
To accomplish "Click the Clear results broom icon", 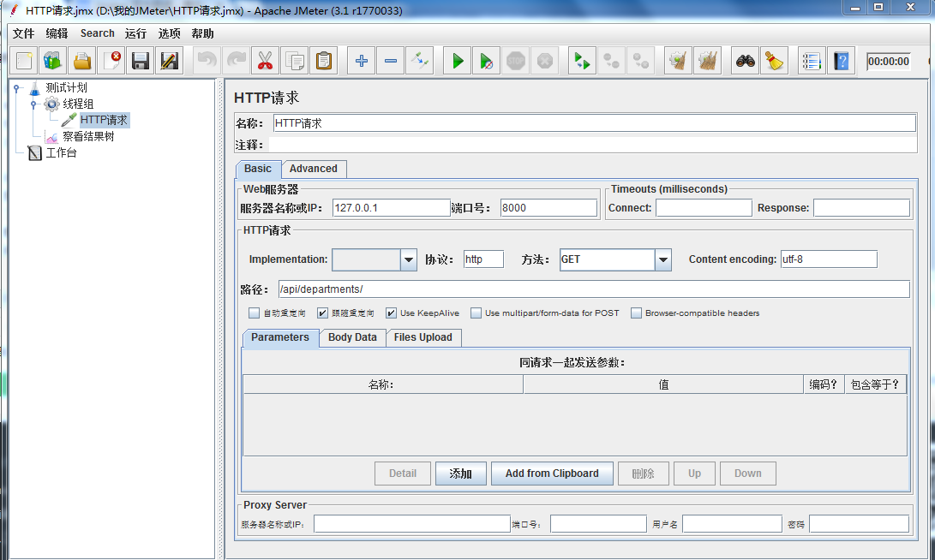I will tap(678, 61).
